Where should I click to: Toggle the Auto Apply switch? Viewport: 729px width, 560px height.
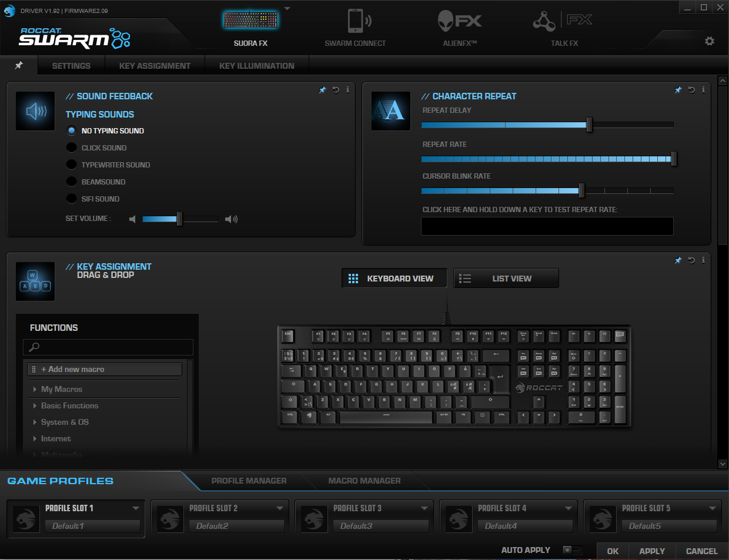(571, 550)
